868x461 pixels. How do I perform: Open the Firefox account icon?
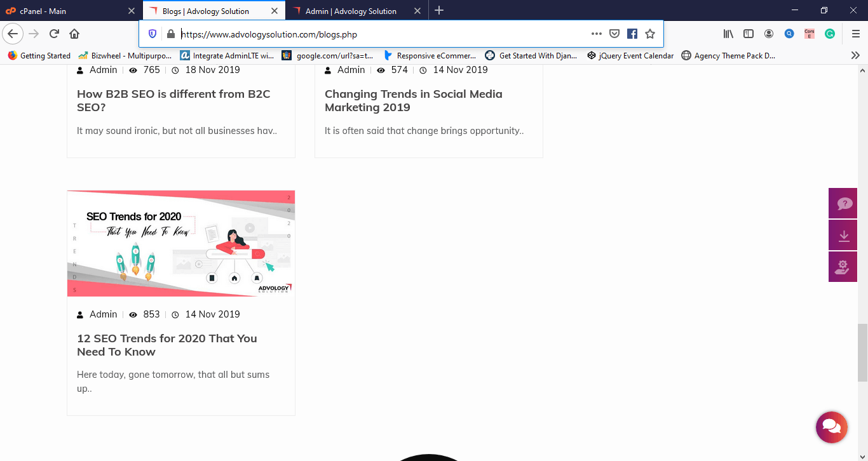coord(769,34)
